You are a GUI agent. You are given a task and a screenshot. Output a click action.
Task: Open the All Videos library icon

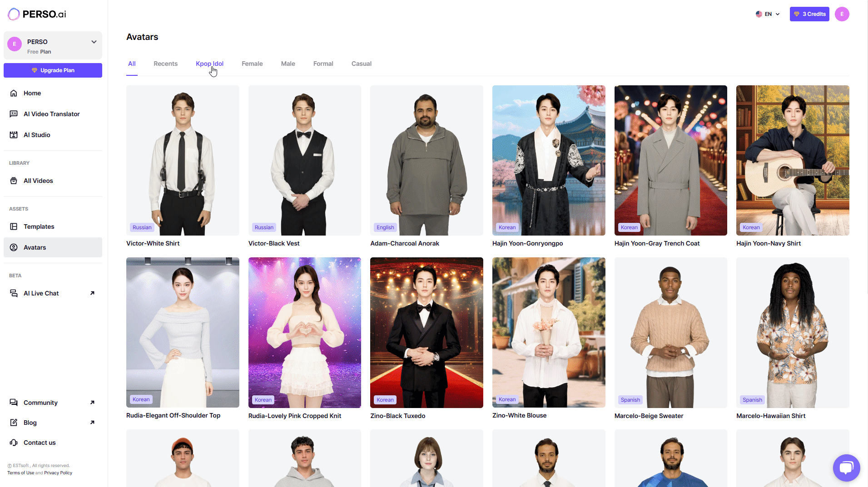pyautogui.click(x=14, y=181)
